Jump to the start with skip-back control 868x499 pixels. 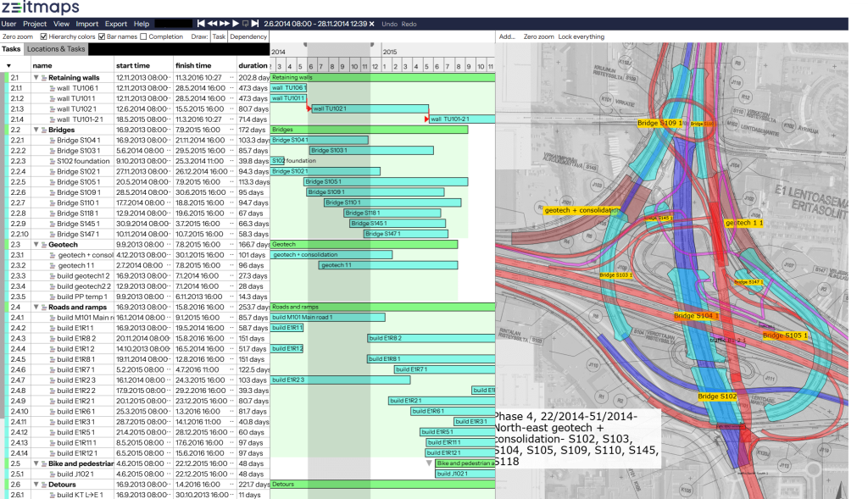click(x=201, y=24)
